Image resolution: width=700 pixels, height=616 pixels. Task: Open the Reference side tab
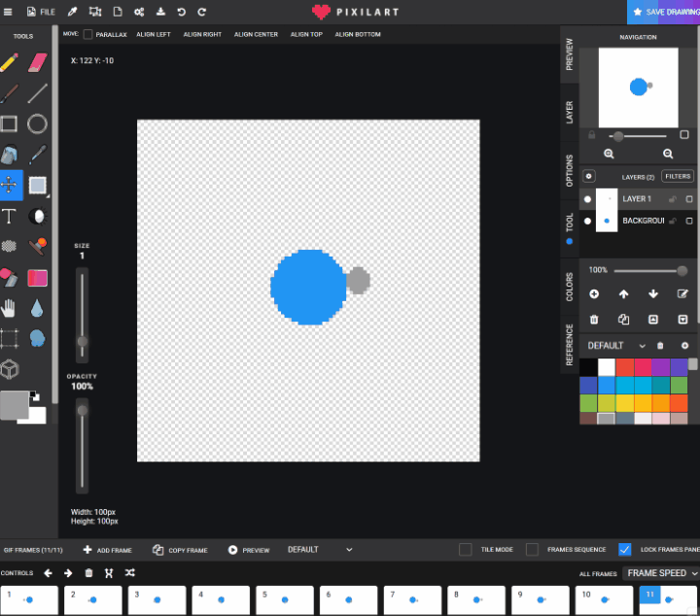click(x=569, y=345)
